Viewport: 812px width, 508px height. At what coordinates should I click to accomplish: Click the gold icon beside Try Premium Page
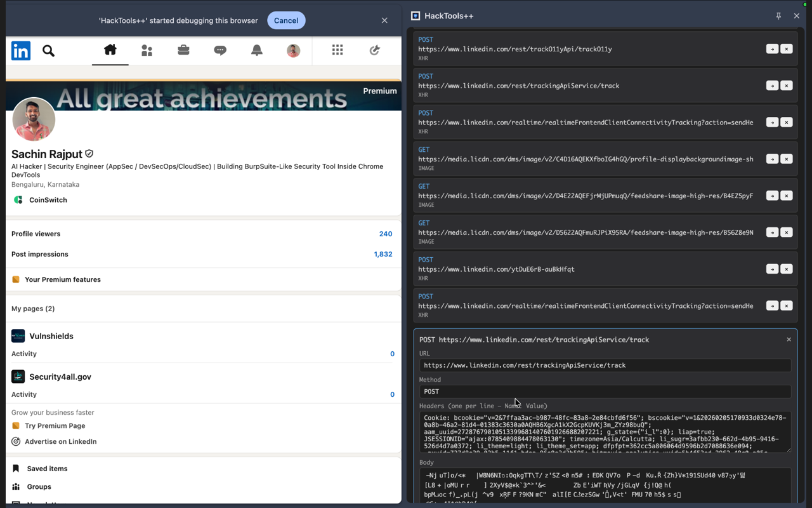click(16, 426)
